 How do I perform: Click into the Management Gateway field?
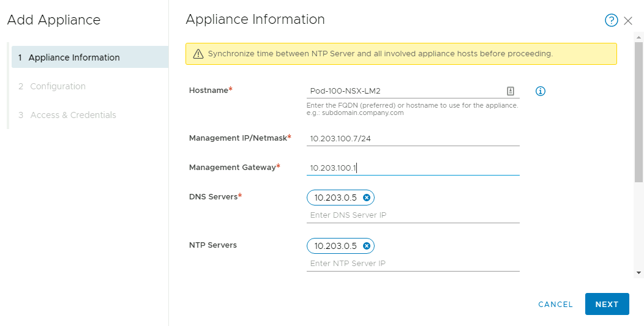(413, 168)
